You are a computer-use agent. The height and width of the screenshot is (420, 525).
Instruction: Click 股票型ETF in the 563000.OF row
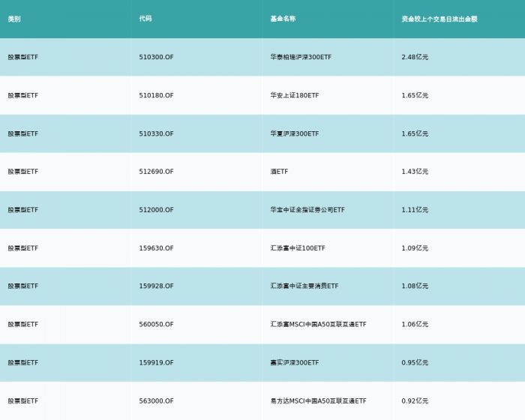23,401
